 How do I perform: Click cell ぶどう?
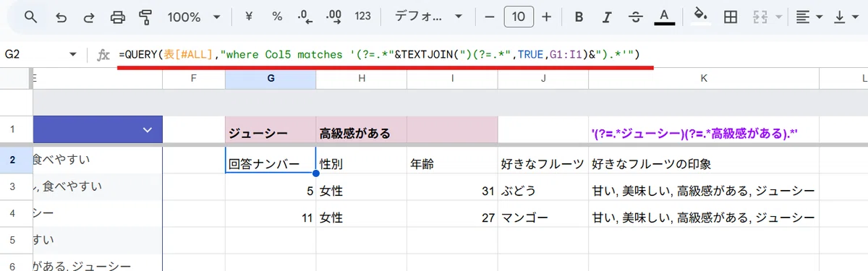(x=543, y=187)
